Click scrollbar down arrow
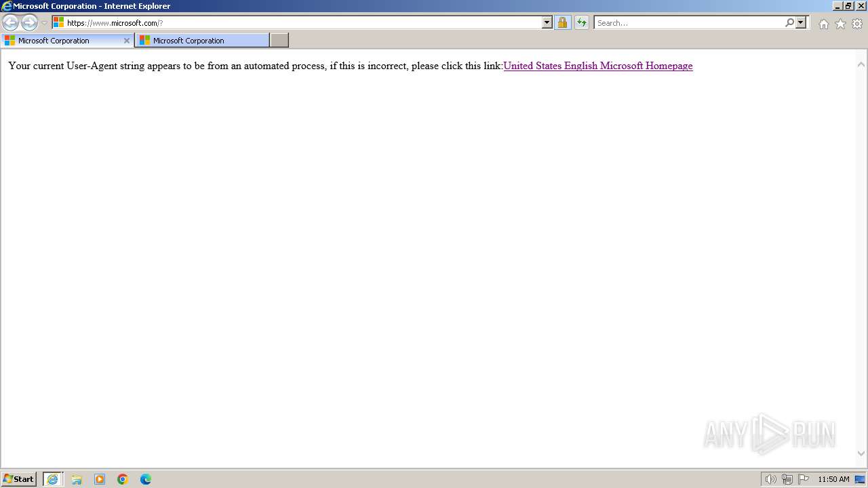The width and height of the screenshot is (868, 488). click(861, 453)
